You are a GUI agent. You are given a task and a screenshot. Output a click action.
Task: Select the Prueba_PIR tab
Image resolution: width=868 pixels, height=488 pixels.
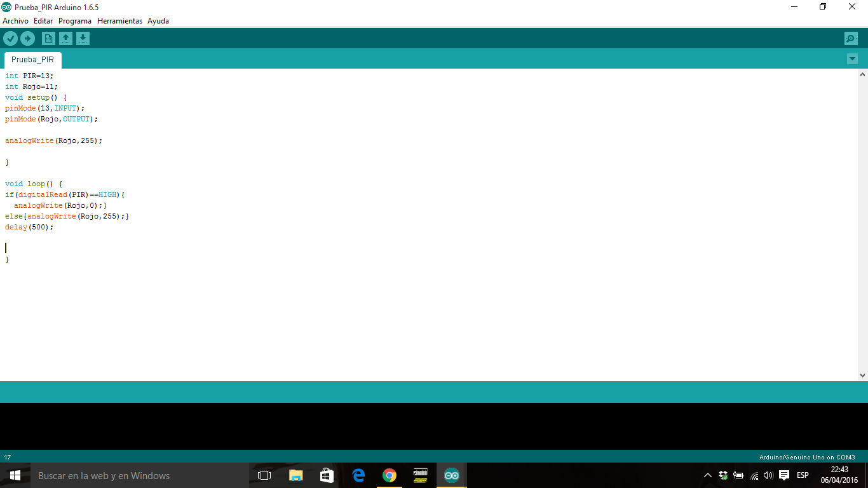[32, 60]
